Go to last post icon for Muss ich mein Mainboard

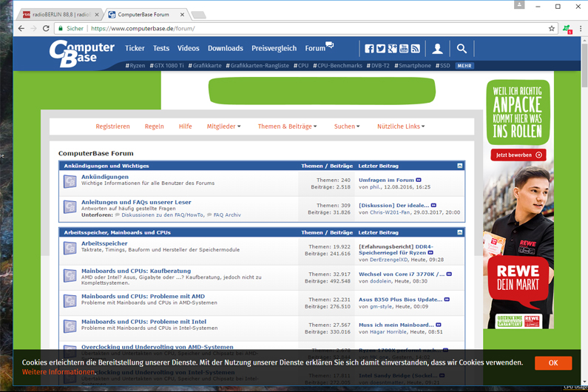coord(438,325)
